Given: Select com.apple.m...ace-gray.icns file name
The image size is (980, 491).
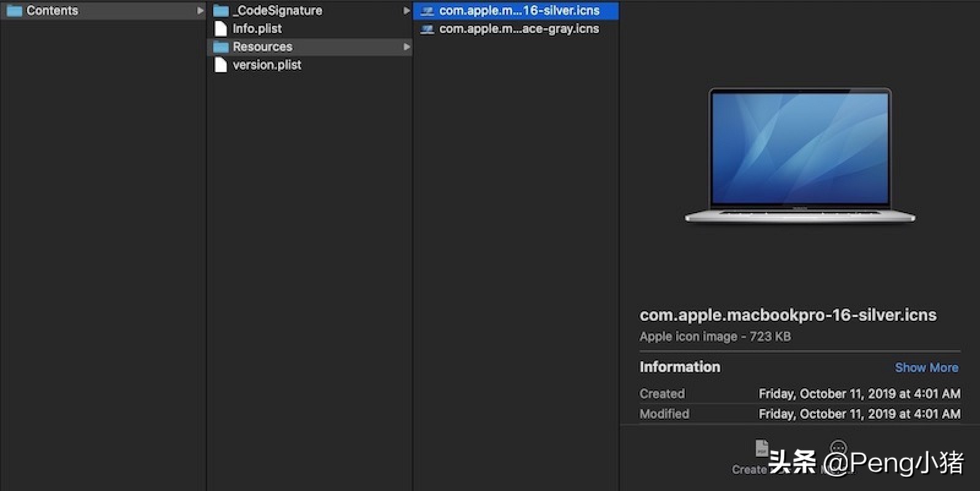Looking at the screenshot, I should 519,29.
